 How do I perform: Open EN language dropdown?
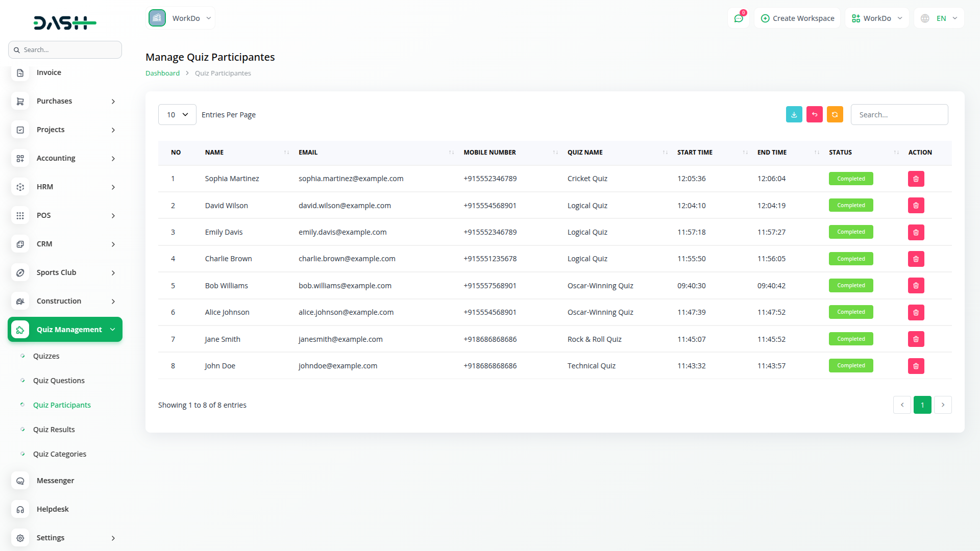939,18
